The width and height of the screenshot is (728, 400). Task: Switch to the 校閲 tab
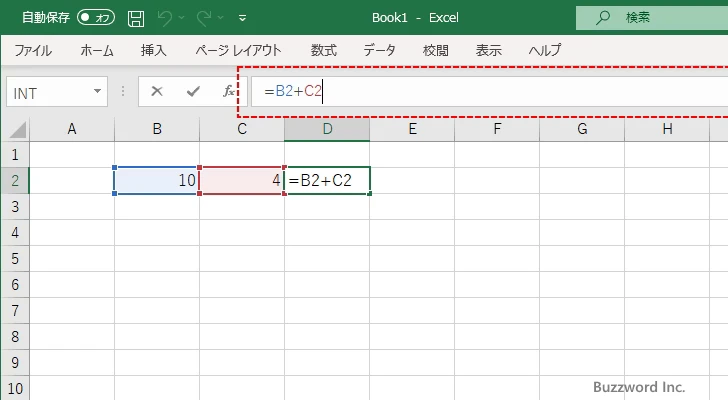pyautogui.click(x=436, y=50)
